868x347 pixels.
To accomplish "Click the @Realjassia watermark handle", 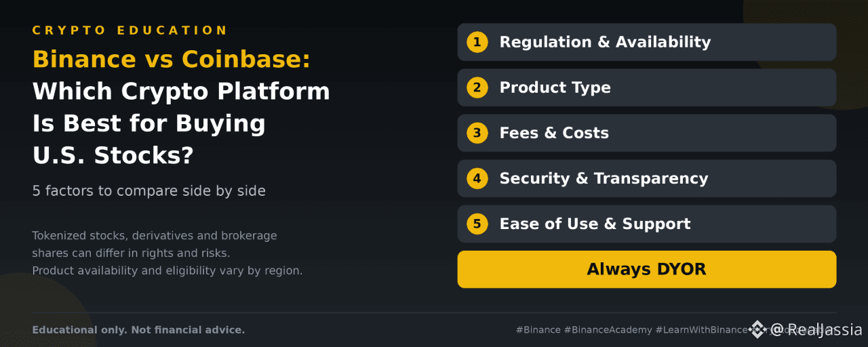I will [816, 330].
